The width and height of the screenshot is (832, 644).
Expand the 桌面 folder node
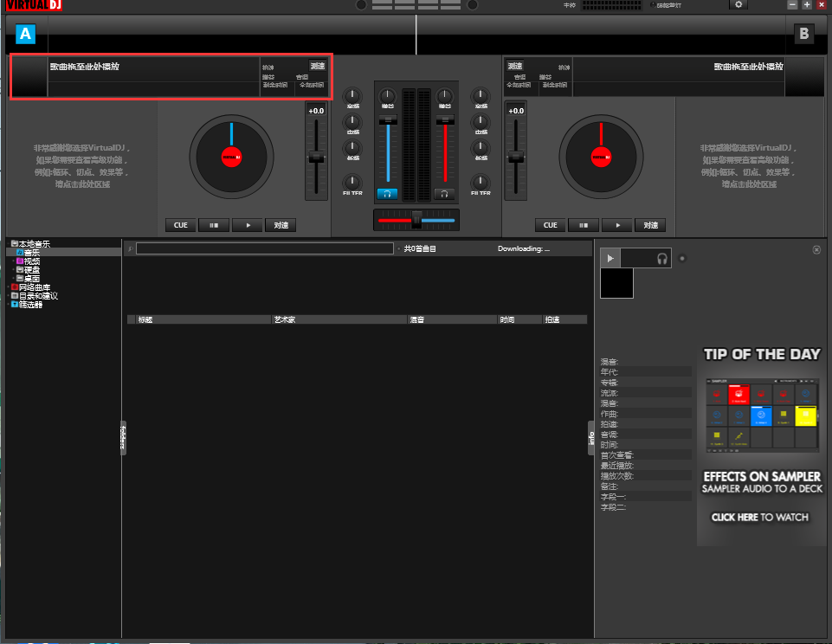(x=14, y=277)
